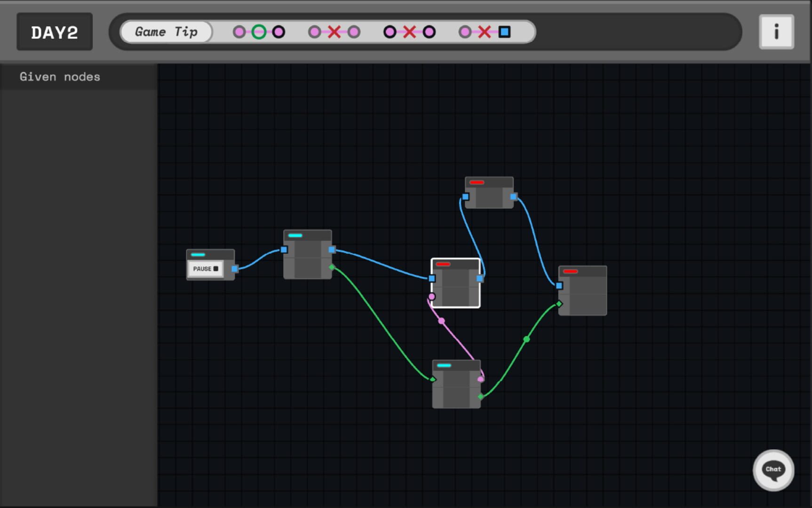Image resolution: width=812 pixels, height=508 pixels.
Task: Open the info panel button
Action: (x=776, y=32)
